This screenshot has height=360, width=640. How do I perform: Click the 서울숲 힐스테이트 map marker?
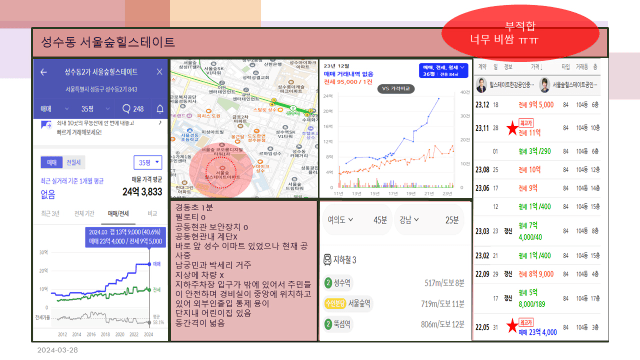[222, 168]
